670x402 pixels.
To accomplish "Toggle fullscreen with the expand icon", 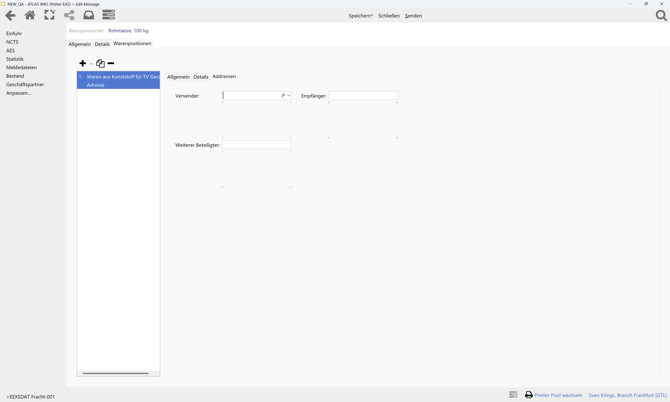I will point(49,15).
